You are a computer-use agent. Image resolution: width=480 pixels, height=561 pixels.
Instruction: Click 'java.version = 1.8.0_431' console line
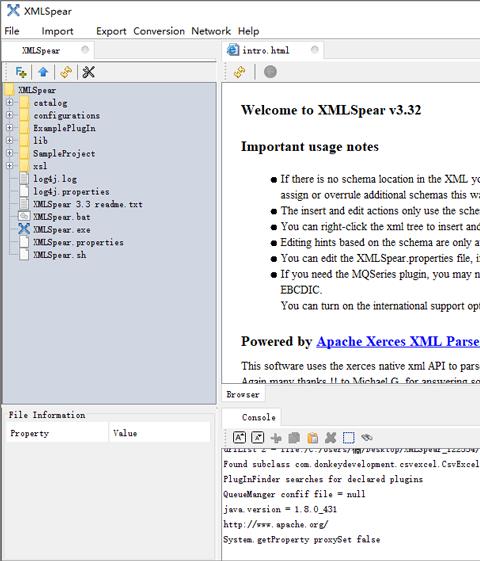280,509
